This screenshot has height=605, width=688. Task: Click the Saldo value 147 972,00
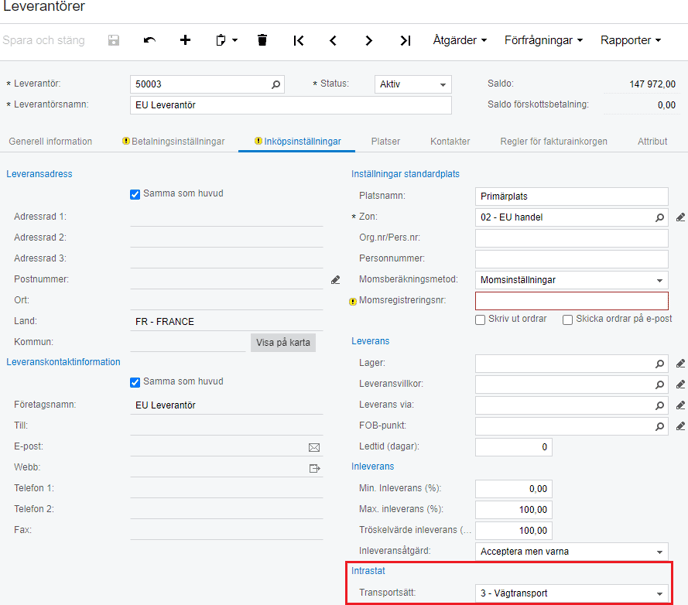[652, 84]
